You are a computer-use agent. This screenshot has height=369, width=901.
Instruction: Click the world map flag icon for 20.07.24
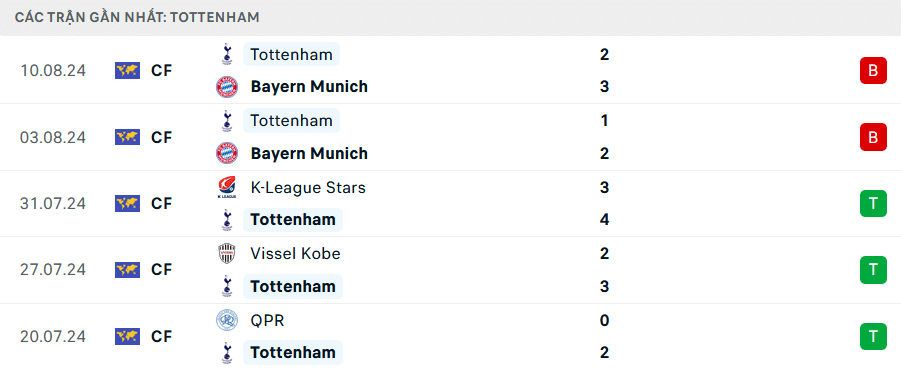128,336
